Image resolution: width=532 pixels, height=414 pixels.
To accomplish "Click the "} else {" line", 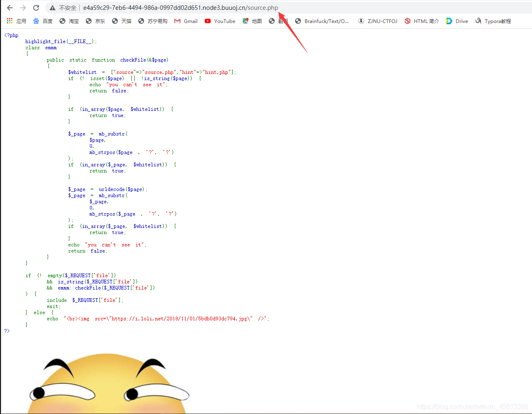I will [x=39, y=313].
